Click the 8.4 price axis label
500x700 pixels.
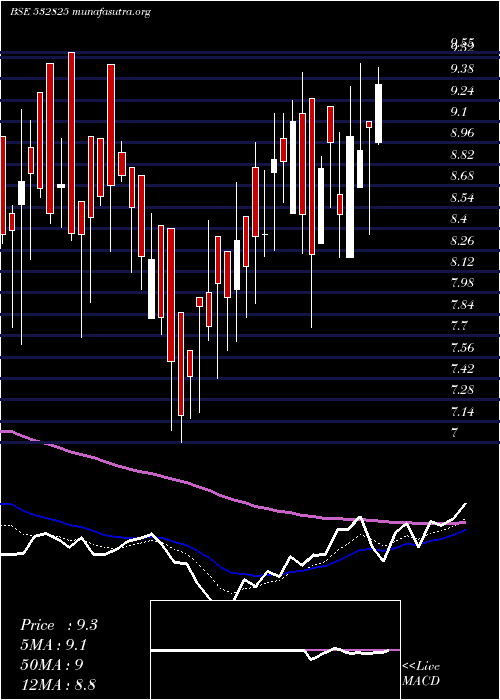[458, 219]
